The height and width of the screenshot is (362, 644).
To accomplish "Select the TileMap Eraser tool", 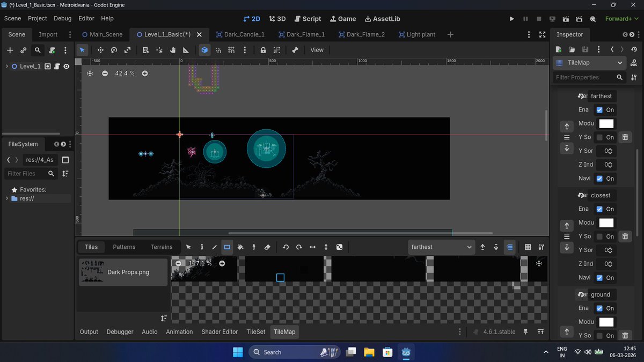I will click(267, 247).
